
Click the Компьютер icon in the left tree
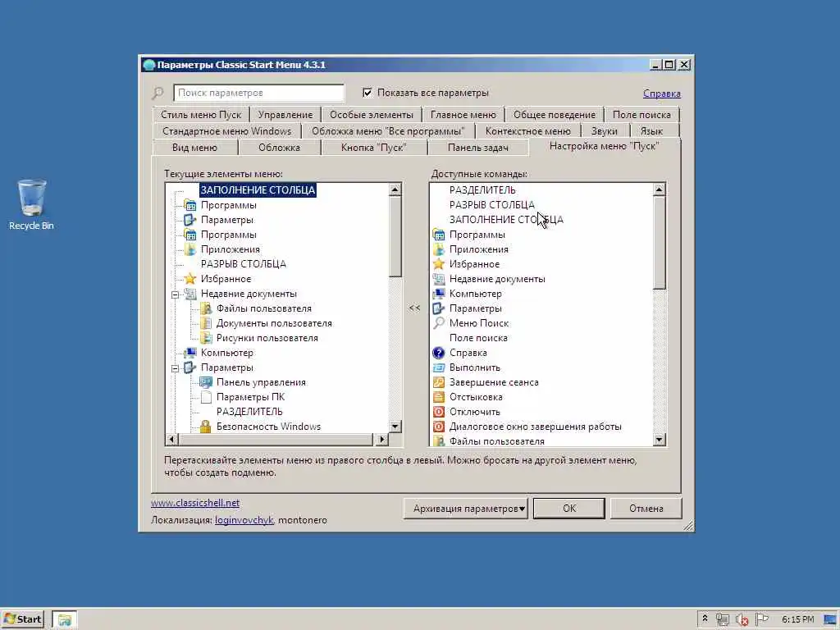click(x=190, y=353)
